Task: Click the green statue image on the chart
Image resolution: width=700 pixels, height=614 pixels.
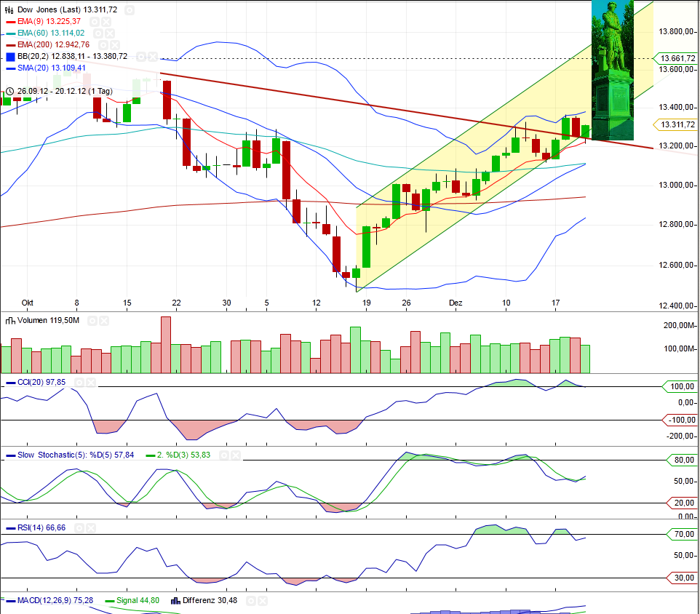Action: pos(613,70)
